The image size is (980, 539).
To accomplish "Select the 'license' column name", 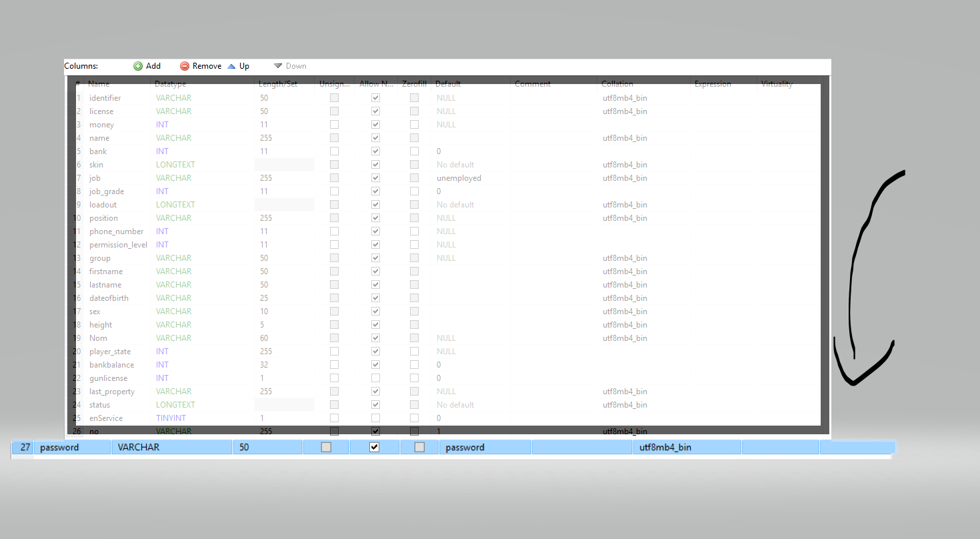I will pos(101,111).
